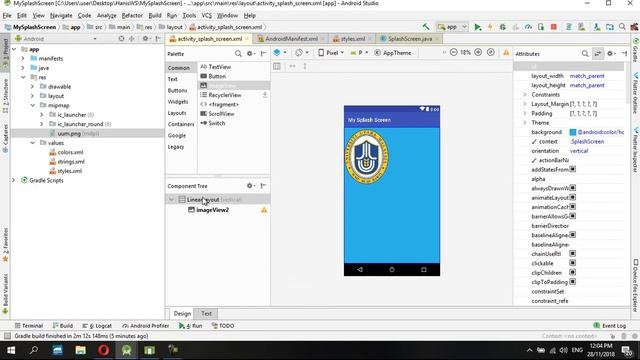Zoom out the design preview
Viewport: 640px width, 360px height.
pos(453,53)
